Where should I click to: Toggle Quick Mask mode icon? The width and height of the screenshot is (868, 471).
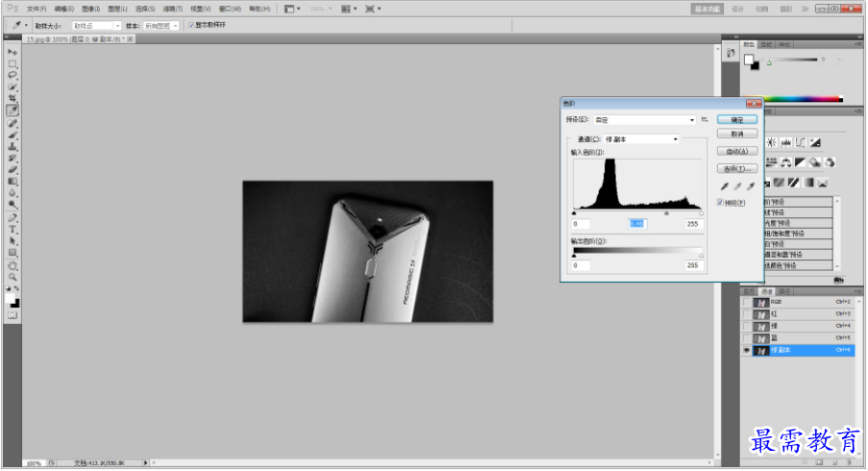tap(12, 315)
